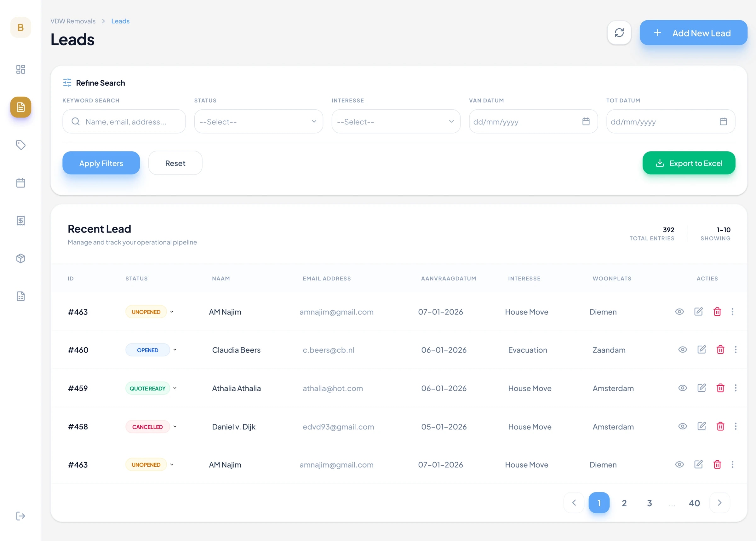Open the Interesse filter dropdown
The height and width of the screenshot is (541, 756).
click(396, 122)
